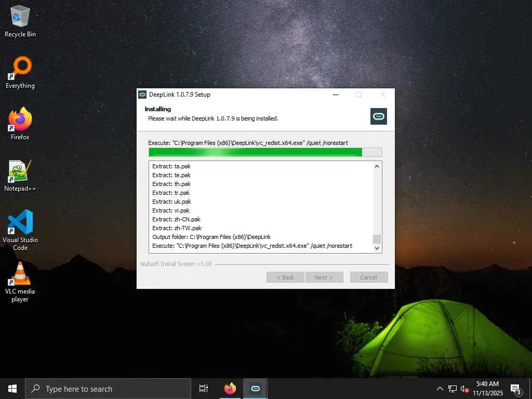532x399 pixels.
Task: Select log line 'Extract: ta.pak'
Action: click(171, 166)
